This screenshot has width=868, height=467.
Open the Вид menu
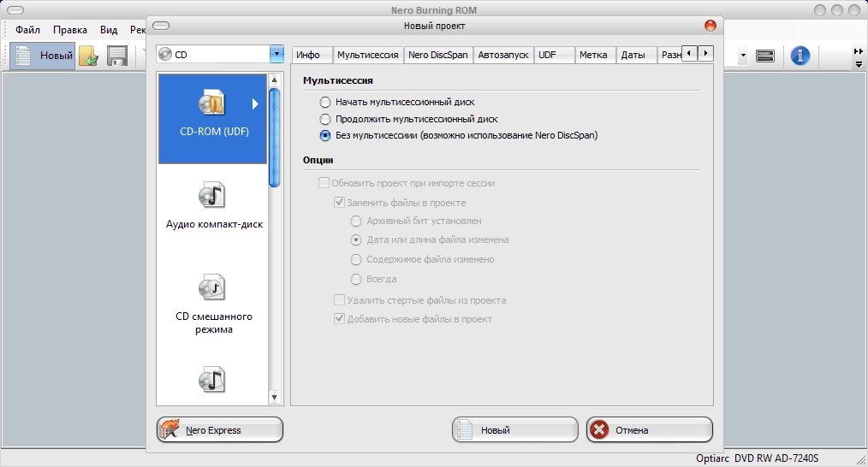(x=109, y=30)
